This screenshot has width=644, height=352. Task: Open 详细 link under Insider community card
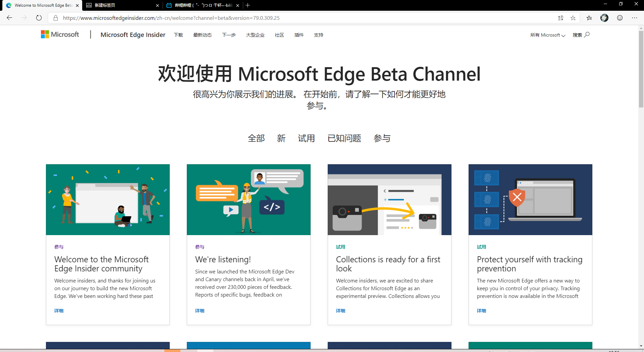pyautogui.click(x=59, y=311)
